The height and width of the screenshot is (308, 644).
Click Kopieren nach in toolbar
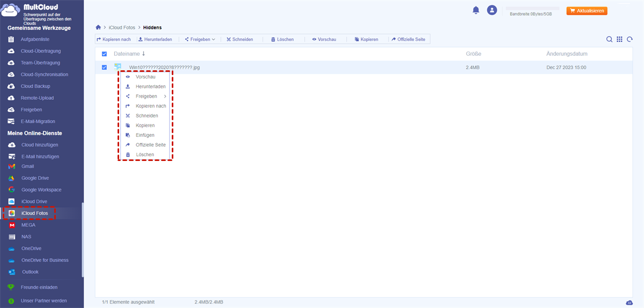click(x=114, y=39)
